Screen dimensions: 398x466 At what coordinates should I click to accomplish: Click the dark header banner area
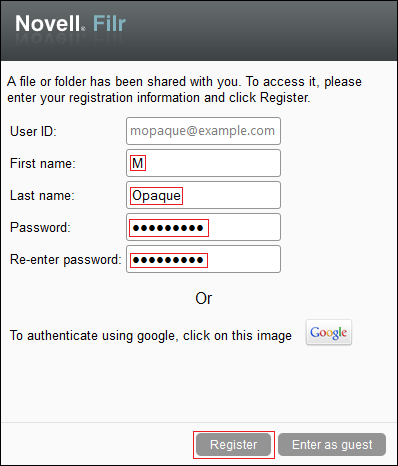[199, 31]
